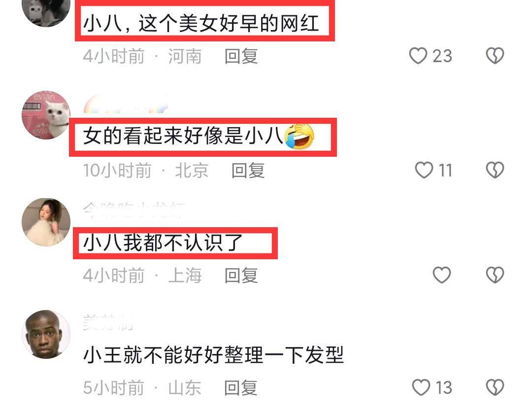
Task: Reply to the Shandong comment via 回复
Action: (240, 388)
